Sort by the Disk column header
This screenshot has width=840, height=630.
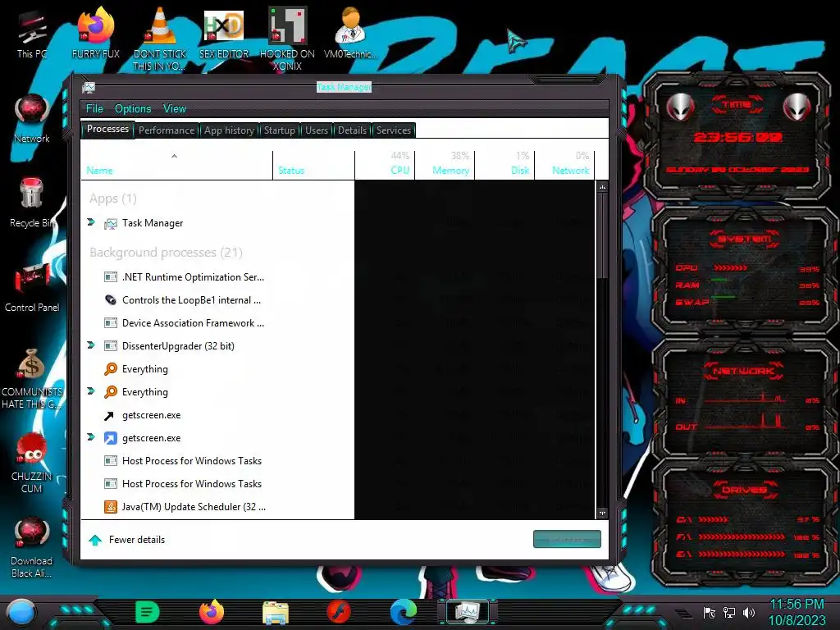(x=504, y=165)
